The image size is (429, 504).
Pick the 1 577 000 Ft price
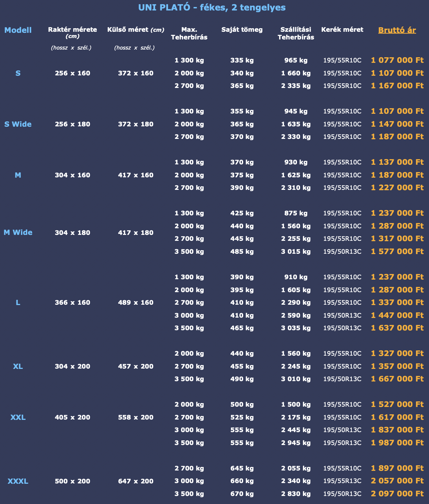(397, 252)
